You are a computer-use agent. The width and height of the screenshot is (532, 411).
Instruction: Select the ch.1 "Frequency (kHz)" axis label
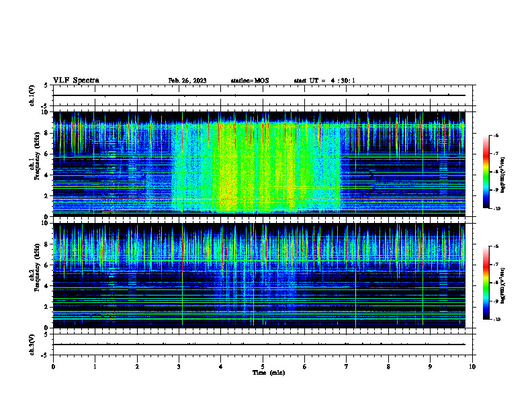pyautogui.click(x=37, y=156)
